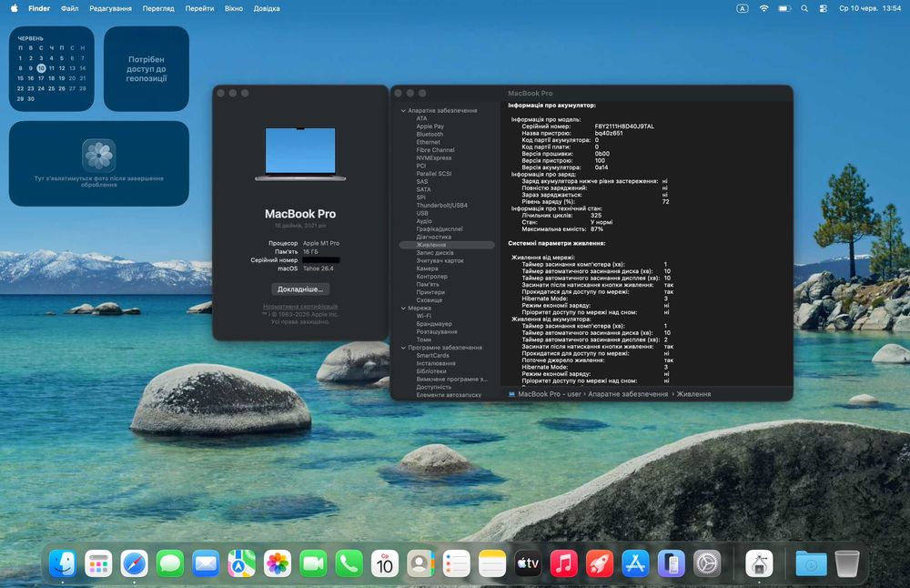Click the MacBook Pro laptop image
Viewport: 910px width, 588px height.
click(x=300, y=154)
